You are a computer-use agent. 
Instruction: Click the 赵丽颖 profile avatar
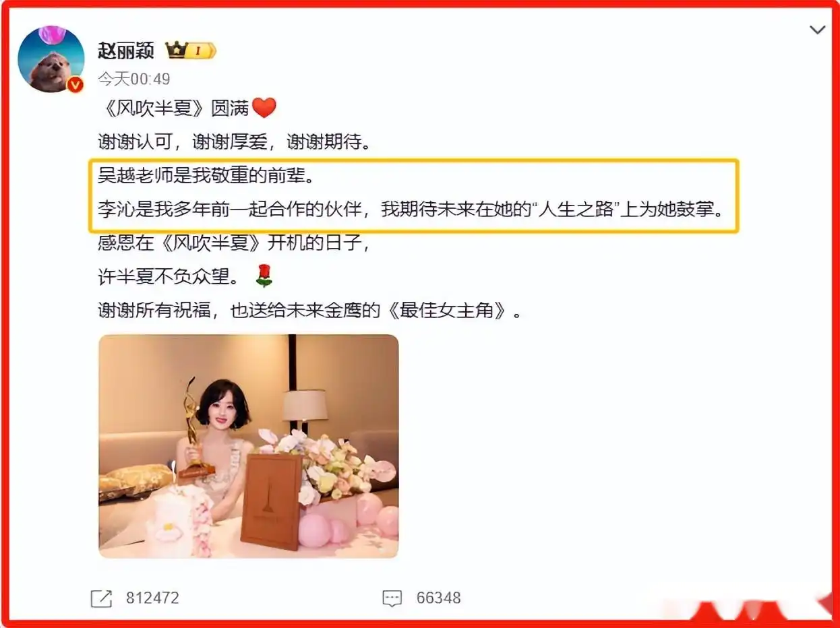tap(51, 59)
